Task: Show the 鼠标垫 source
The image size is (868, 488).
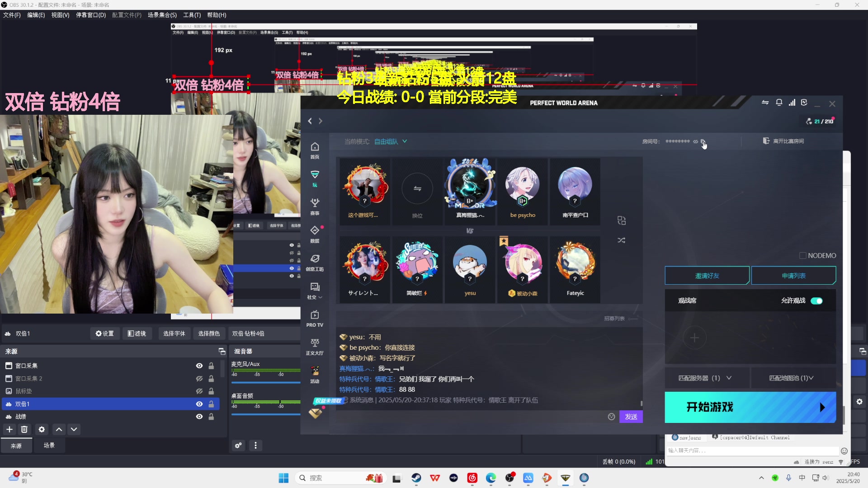Action: pyautogui.click(x=199, y=391)
